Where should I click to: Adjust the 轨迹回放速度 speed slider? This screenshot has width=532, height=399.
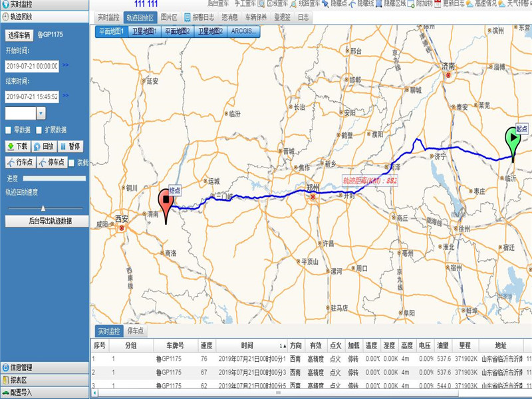tap(45, 207)
